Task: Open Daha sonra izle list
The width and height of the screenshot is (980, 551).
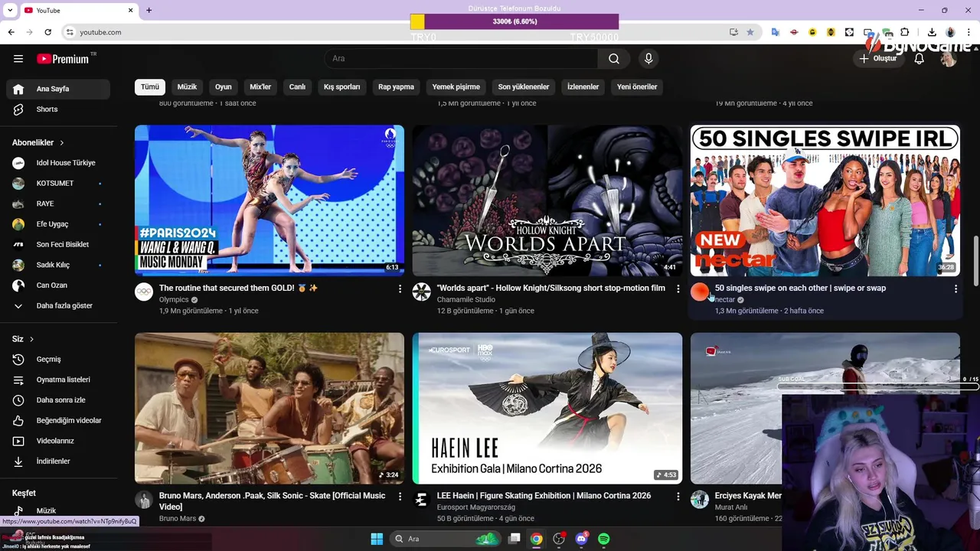Action: coord(58,400)
